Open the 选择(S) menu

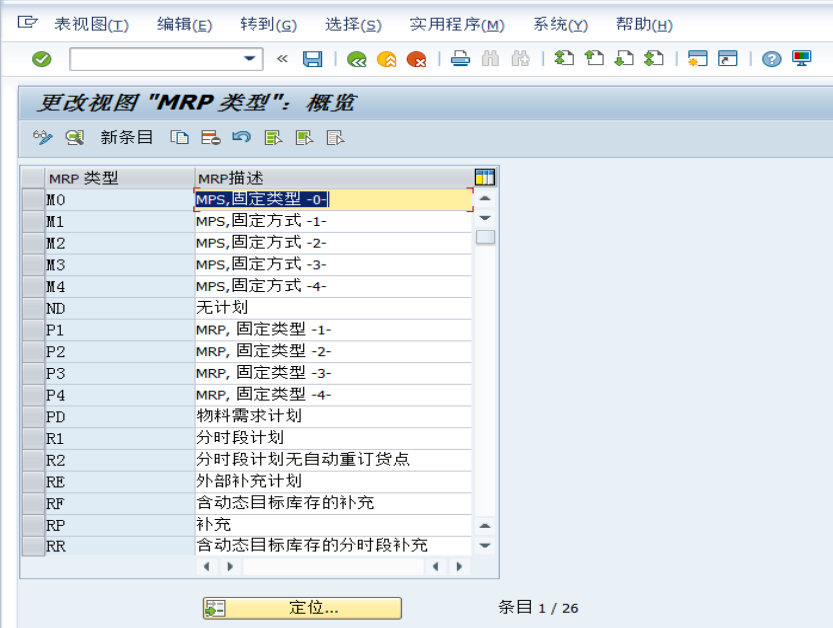[353, 24]
